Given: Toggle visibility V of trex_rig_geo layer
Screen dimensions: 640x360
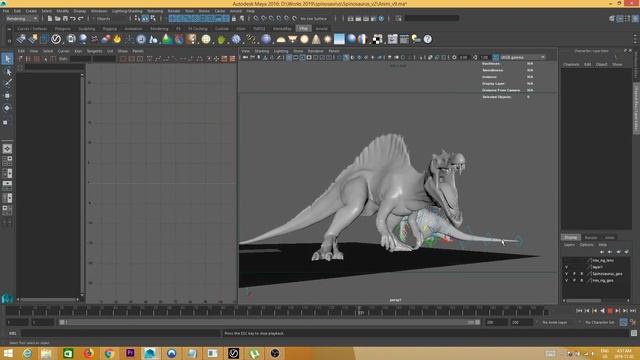Looking at the screenshot, I should point(566,280).
